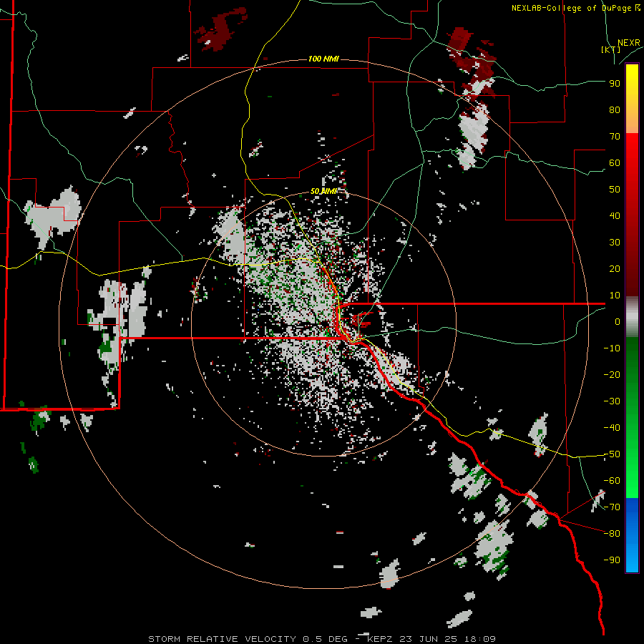Click the -20 value on velocity scale
The height and width of the screenshot is (644, 644).
point(612,375)
